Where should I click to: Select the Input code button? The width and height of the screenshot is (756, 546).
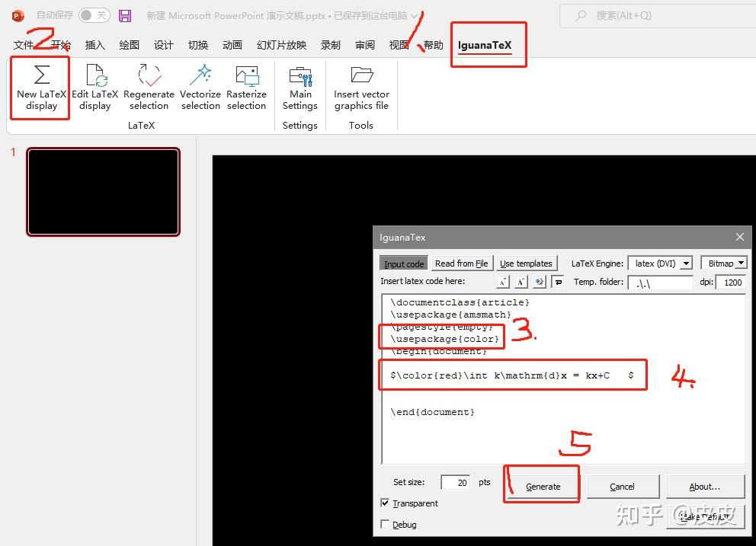pos(404,263)
